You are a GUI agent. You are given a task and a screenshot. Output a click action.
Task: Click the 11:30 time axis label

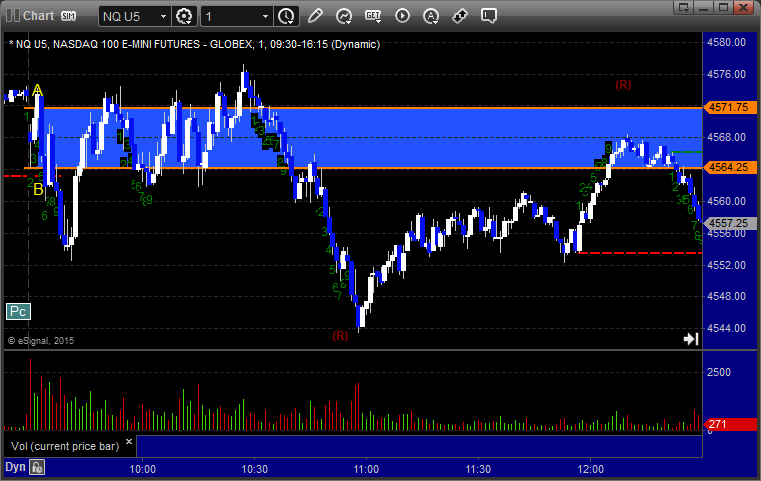(479, 469)
